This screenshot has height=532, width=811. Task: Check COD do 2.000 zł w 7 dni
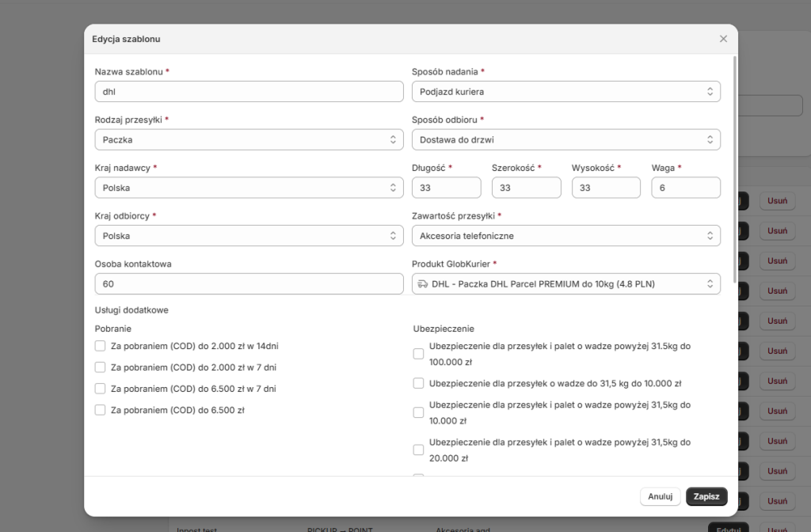tap(101, 367)
